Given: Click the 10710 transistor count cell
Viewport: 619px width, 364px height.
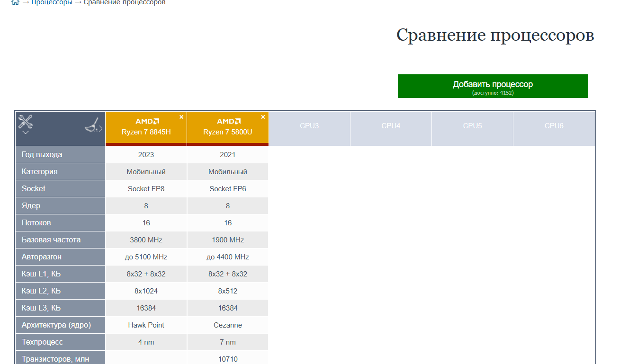Looking at the screenshot, I should click(x=228, y=358).
